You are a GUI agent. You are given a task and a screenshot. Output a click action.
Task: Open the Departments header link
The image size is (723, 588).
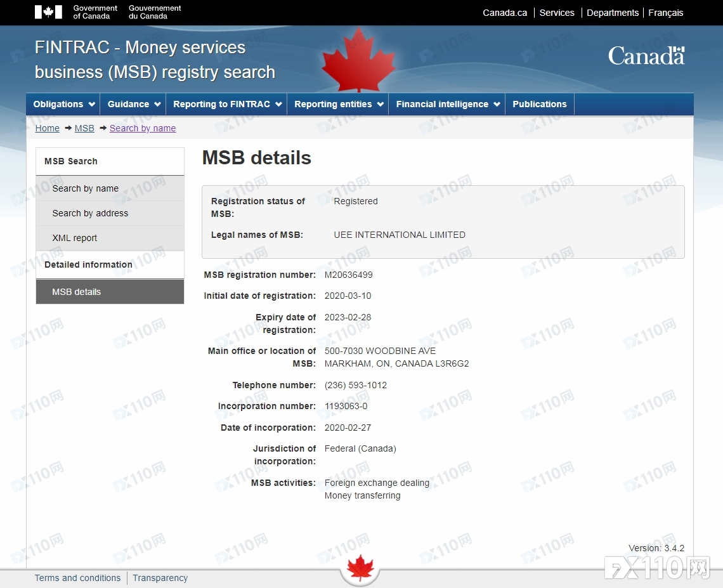(x=613, y=13)
